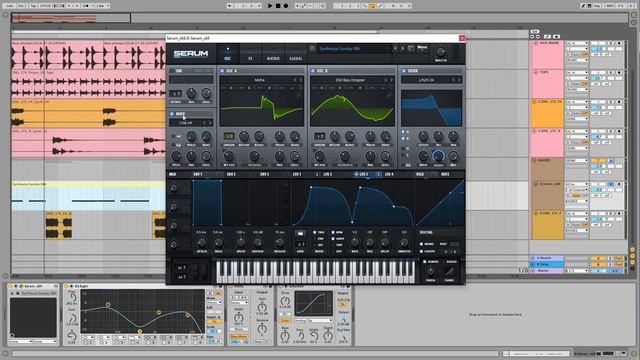The width and height of the screenshot is (640, 360).
Task: Click the ENV 1 RELEASE knob
Action: pyautogui.click(x=280, y=242)
